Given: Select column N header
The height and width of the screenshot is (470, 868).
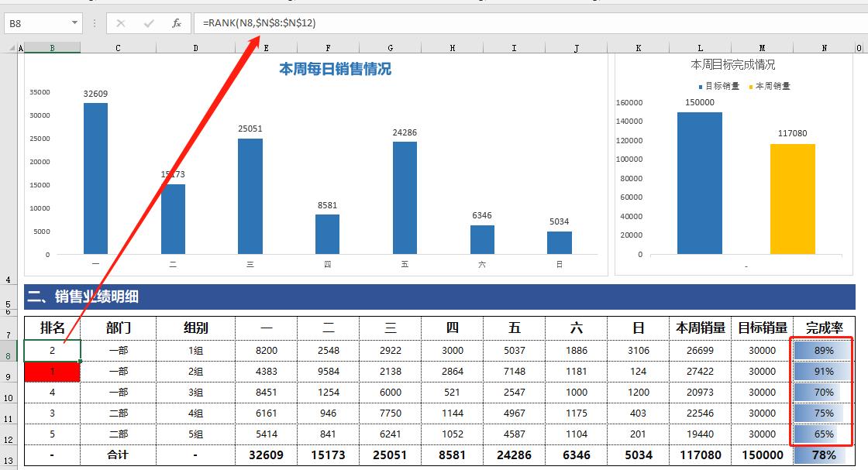Looking at the screenshot, I should tap(824, 48).
